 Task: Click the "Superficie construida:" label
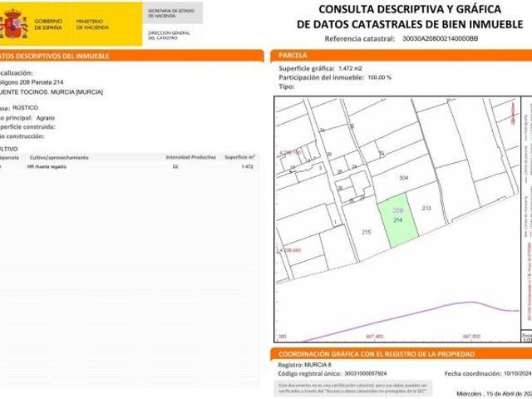tap(27, 127)
